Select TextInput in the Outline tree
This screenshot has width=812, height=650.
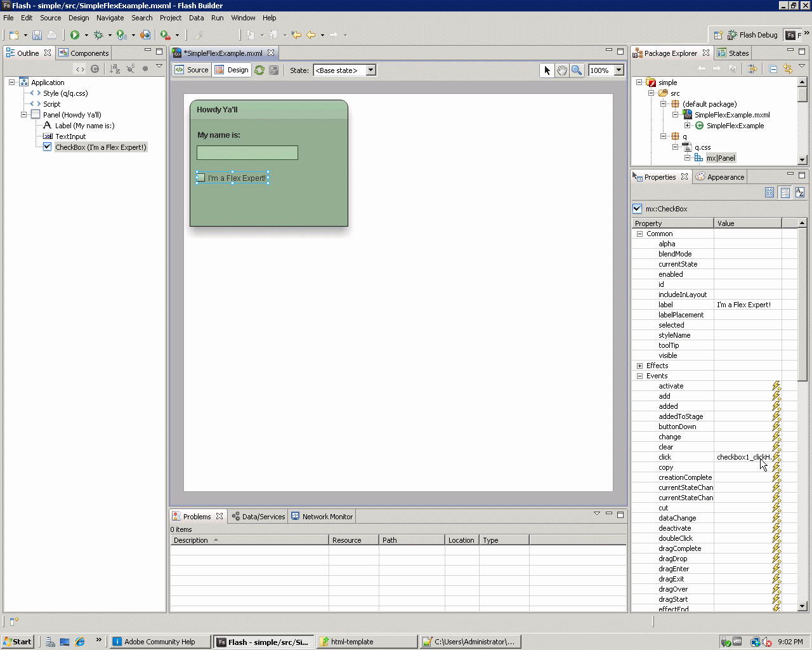click(x=70, y=136)
